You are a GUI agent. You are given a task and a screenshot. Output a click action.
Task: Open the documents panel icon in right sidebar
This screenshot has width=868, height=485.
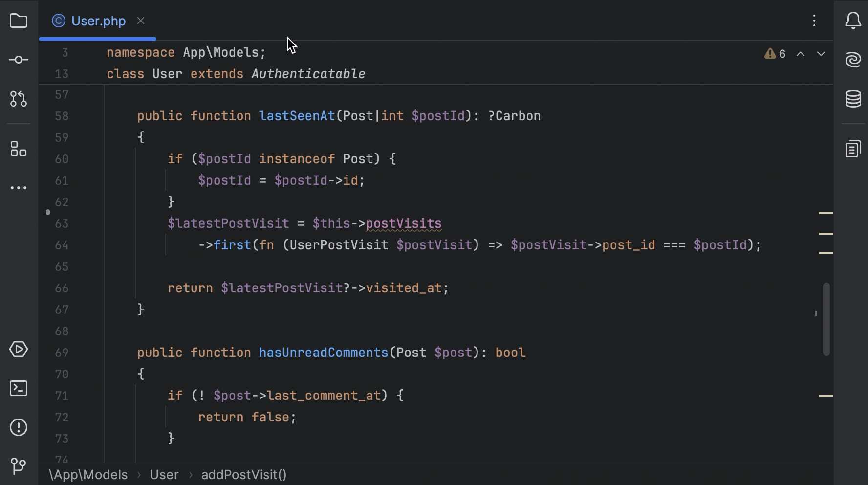(853, 149)
